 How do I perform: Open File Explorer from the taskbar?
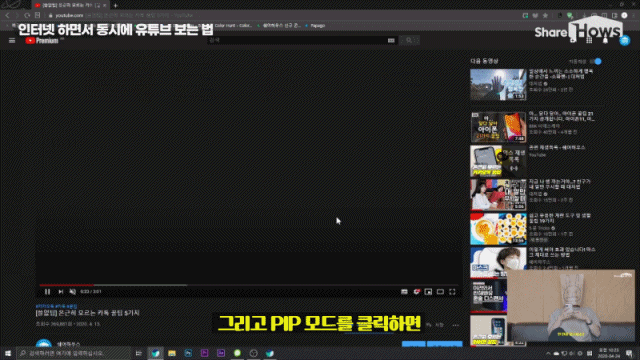pyautogui.click(x=172, y=353)
